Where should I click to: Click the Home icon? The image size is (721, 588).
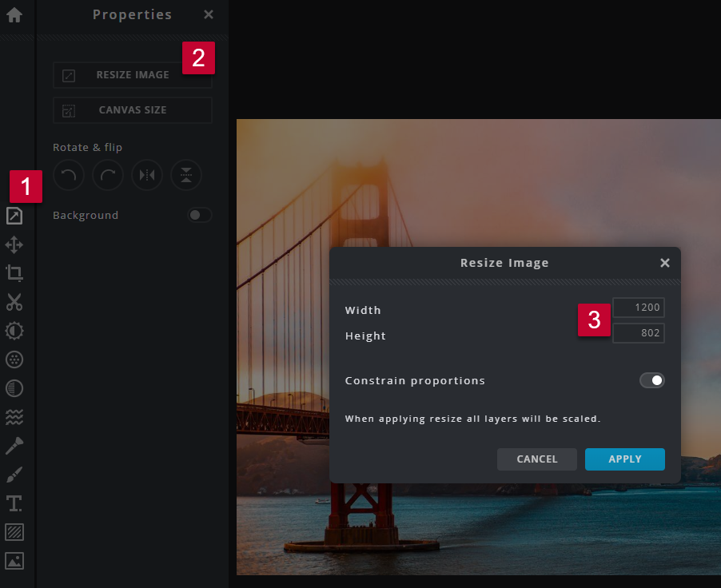click(14, 14)
